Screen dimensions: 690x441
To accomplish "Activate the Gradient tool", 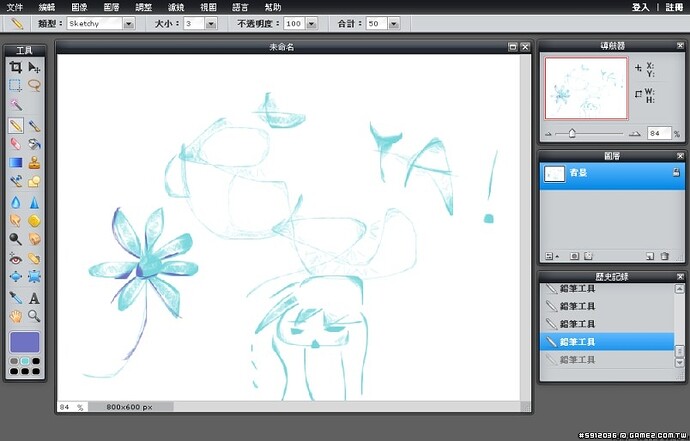I will (x=15, y=162).
